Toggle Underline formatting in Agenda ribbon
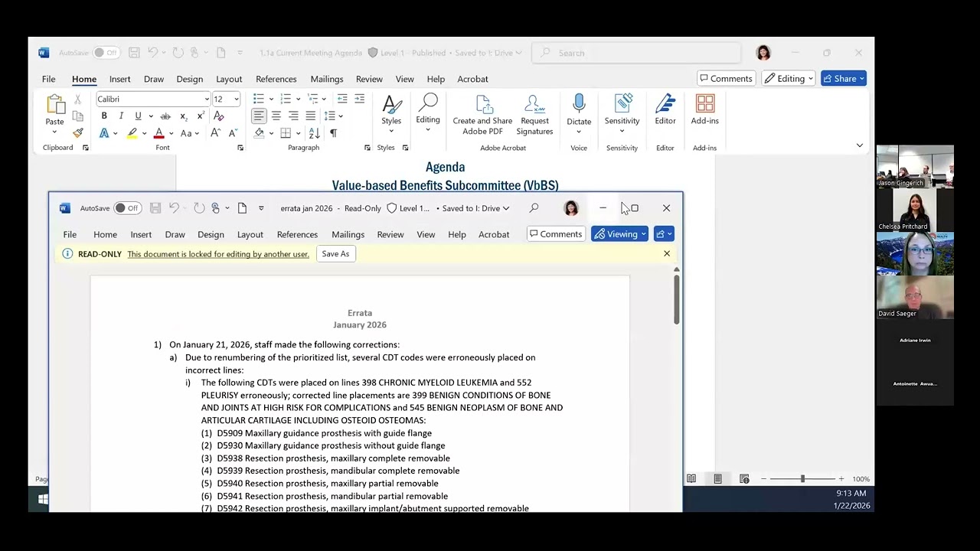 click(138, 116)
